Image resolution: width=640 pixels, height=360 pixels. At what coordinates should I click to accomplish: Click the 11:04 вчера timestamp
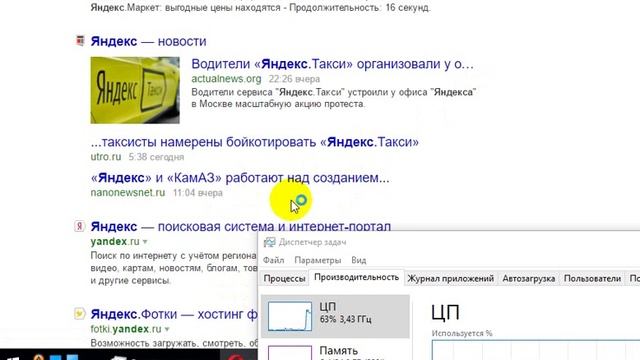pyautogui.click(x=198, y=193)
